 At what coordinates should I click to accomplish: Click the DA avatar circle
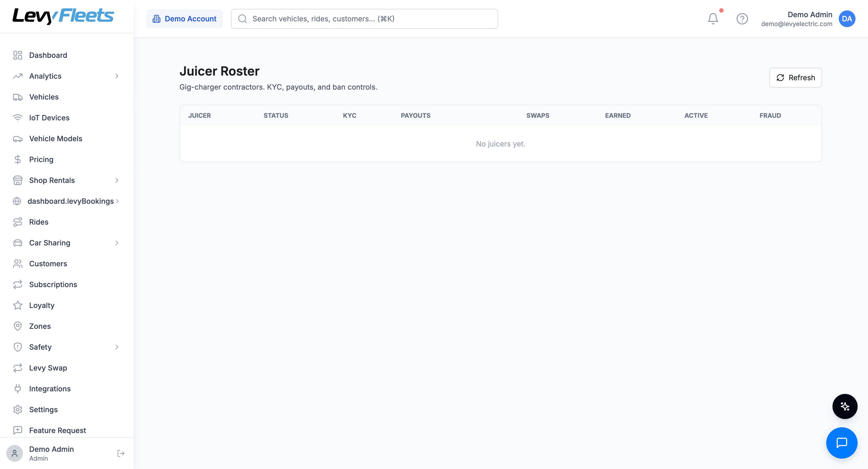pyautogui.click(x=847, y=19)
